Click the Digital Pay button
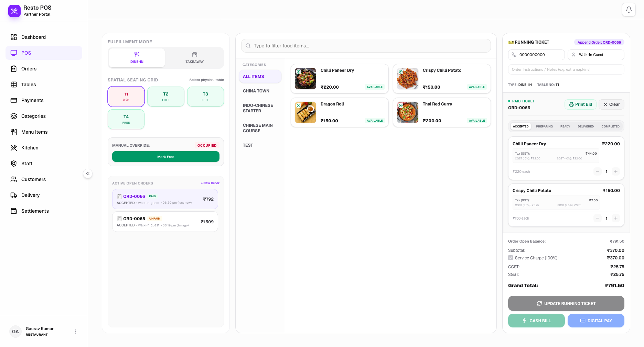The height and width of the screenshot is (347, 644). [596, 321]
